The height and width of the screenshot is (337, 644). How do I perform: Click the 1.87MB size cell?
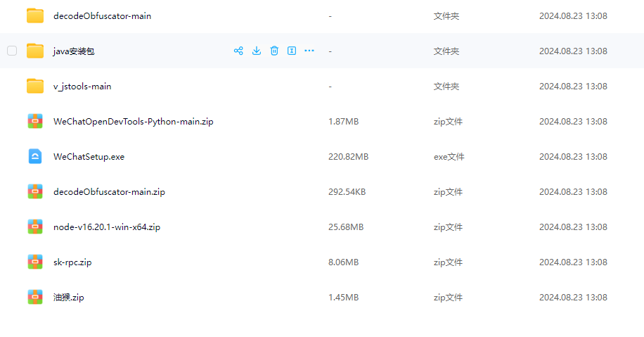[343, 122]
